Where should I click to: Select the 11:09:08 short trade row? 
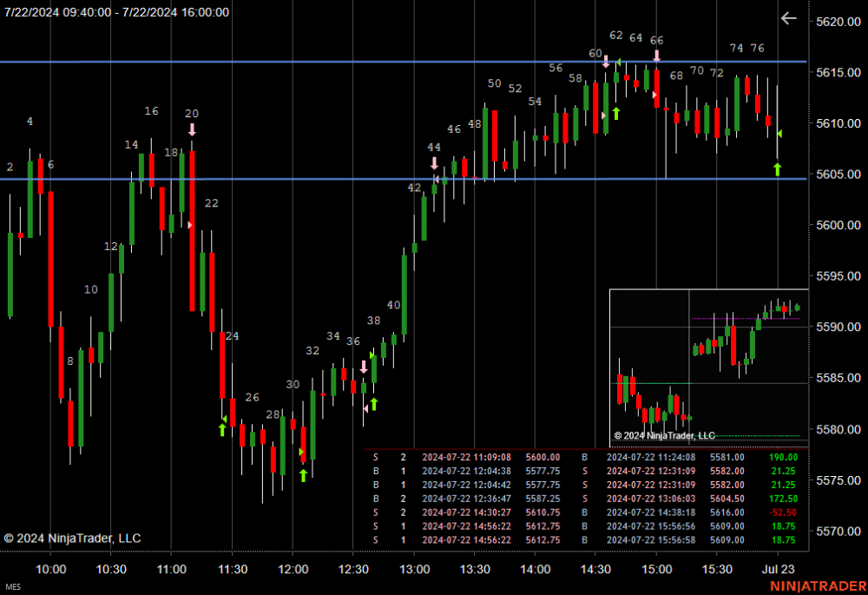(x=586, y=458)
